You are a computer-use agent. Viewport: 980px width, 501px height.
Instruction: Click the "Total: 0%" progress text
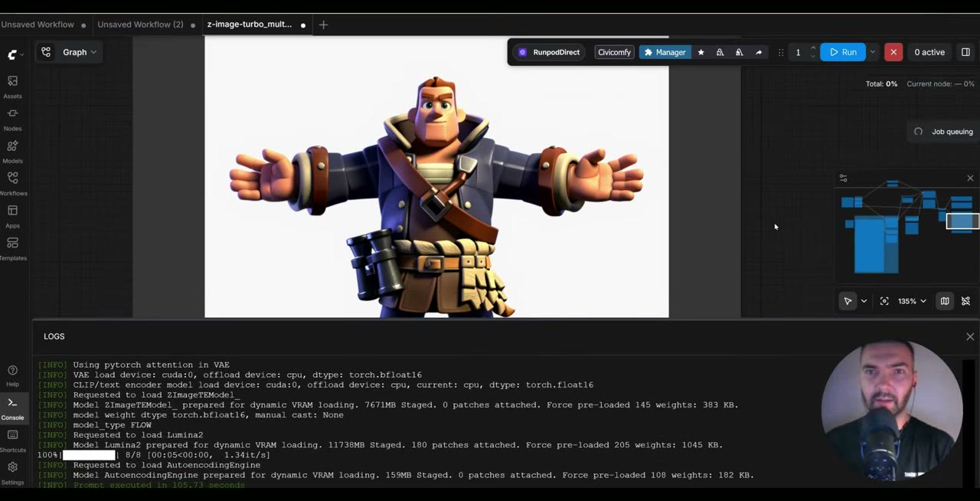pos(881,83)
